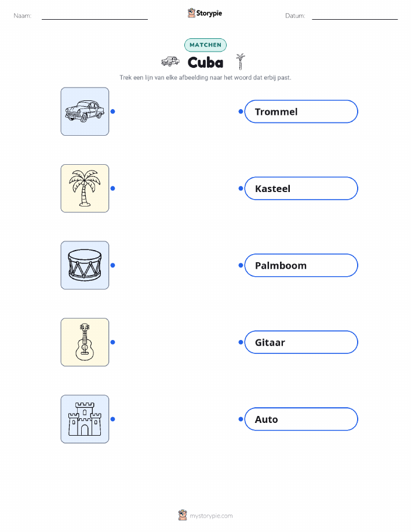Choose the Gitaar word box

click(x=301, y=342)
